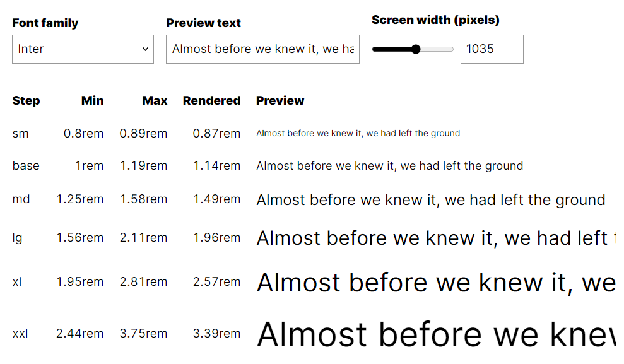The height and width of the screenshot is (364, 624).
Task: Click the base row preview text
Action: [x=389, y=166]
